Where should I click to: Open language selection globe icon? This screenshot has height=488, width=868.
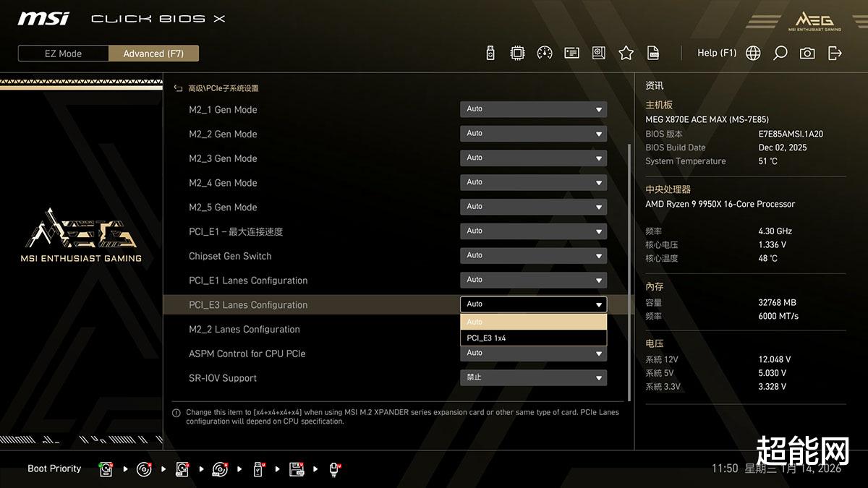point(753,53)
